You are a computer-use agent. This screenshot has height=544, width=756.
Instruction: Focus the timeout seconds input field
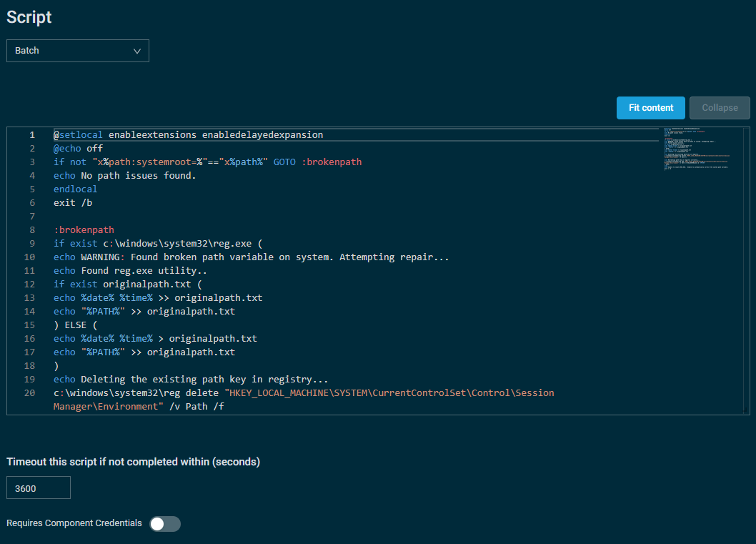point(39,488)
